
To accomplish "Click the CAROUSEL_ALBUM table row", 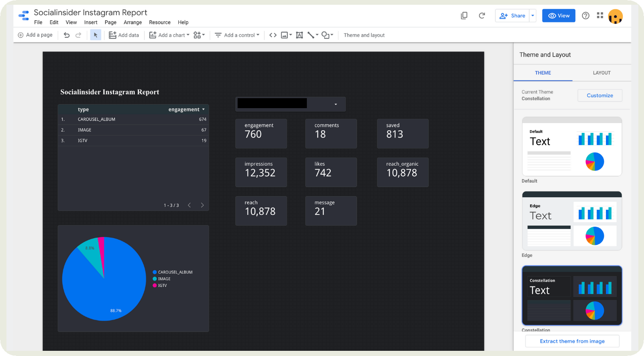I will pos(133,119).
